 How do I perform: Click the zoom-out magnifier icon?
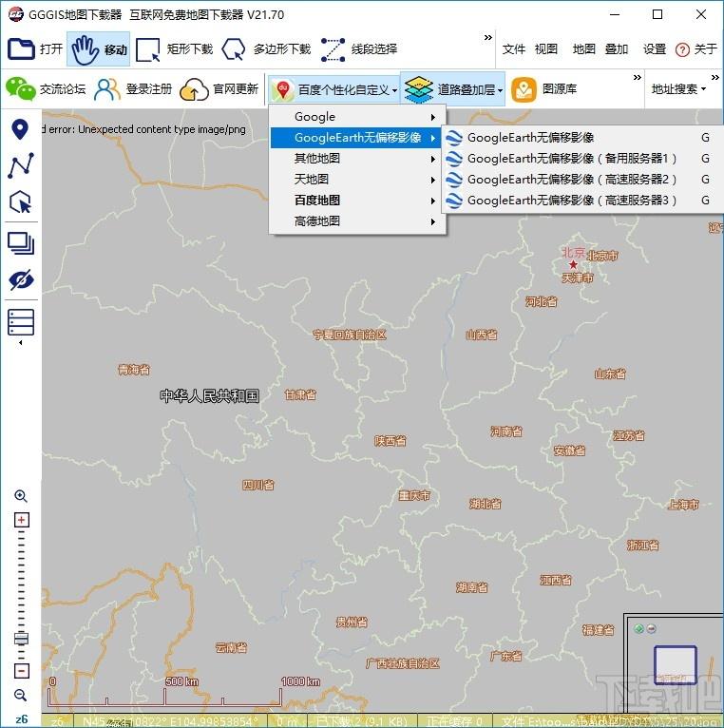21,695
